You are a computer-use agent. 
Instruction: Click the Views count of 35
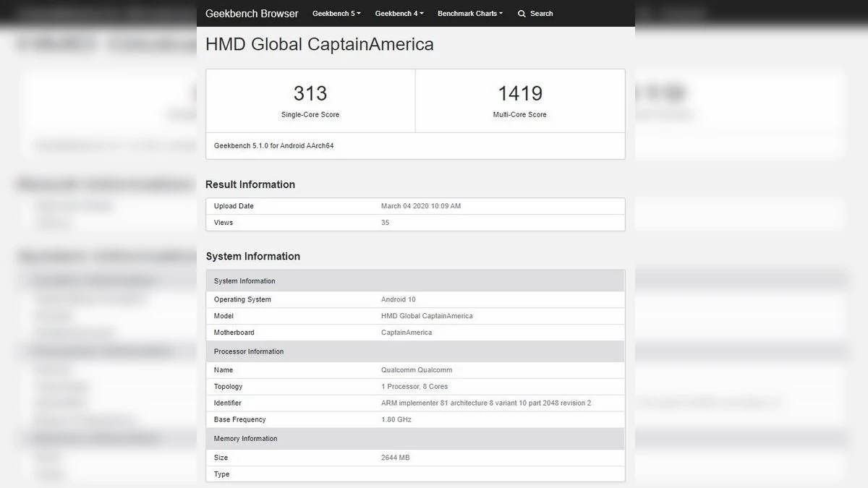[385, 223]
